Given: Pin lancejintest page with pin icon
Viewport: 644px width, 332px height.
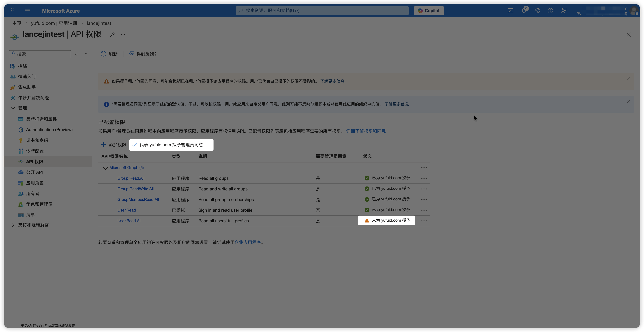Looking at the screenshot, I should click(x=112, y=35).
